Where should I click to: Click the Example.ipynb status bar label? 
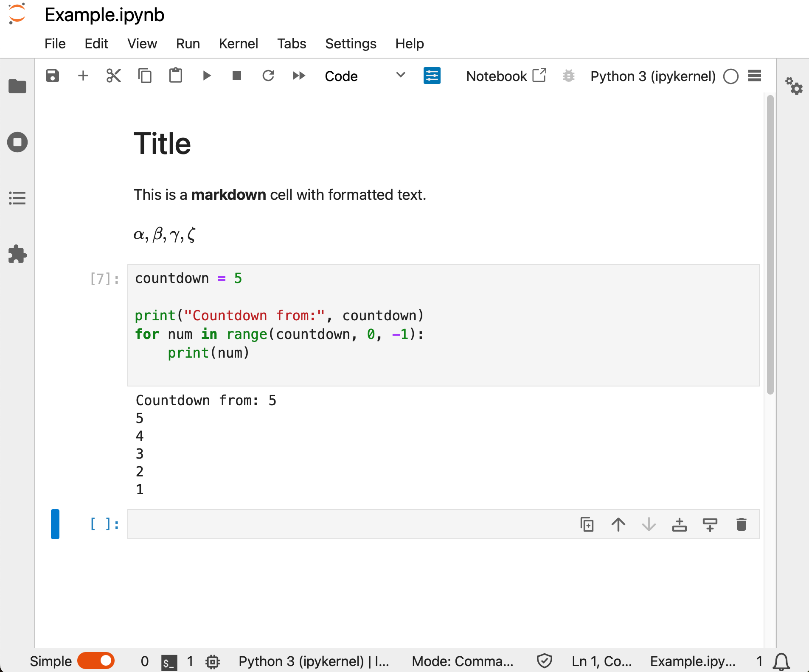click(x=693, y=661)
